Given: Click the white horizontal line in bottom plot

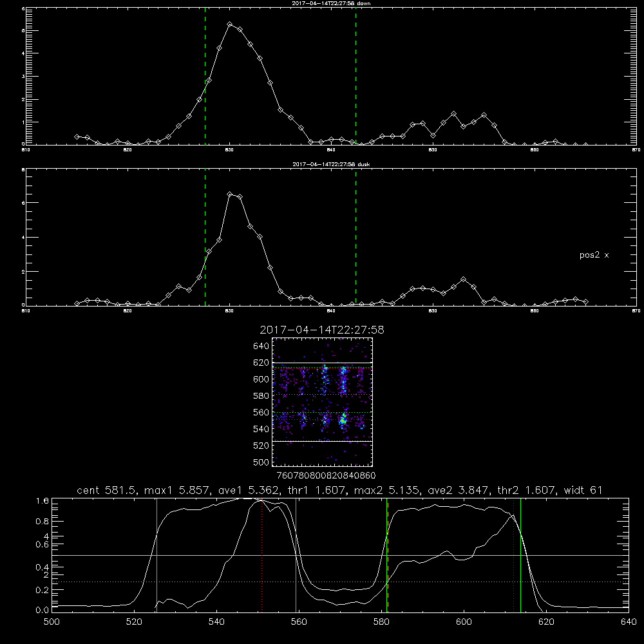Looking at the screenshot, I should coord(340,555).
